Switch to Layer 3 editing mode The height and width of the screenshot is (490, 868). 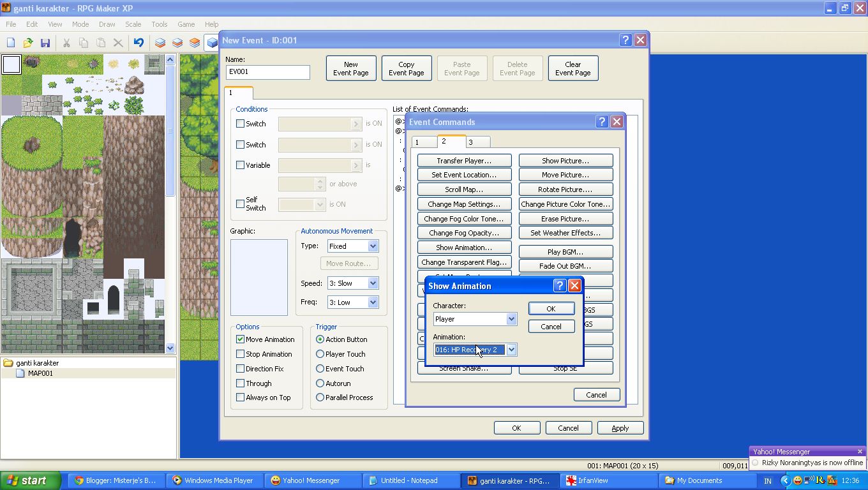[194, 42]
